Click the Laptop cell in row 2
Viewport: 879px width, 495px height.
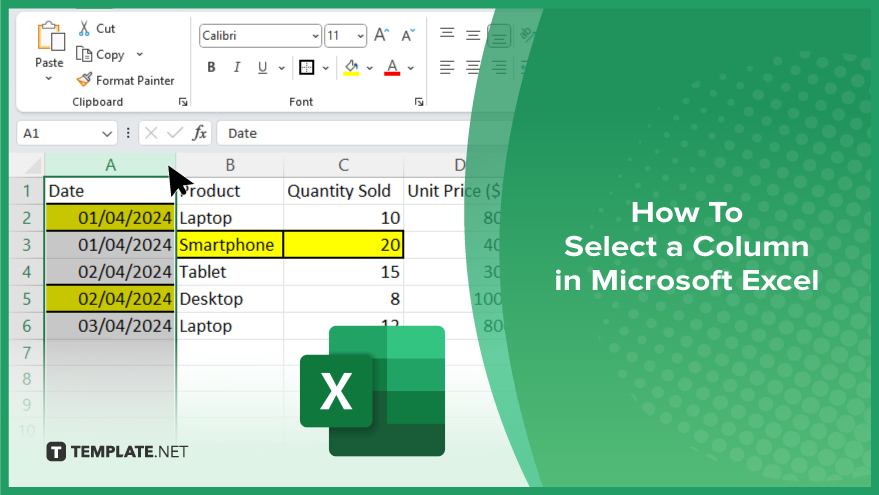230,218
